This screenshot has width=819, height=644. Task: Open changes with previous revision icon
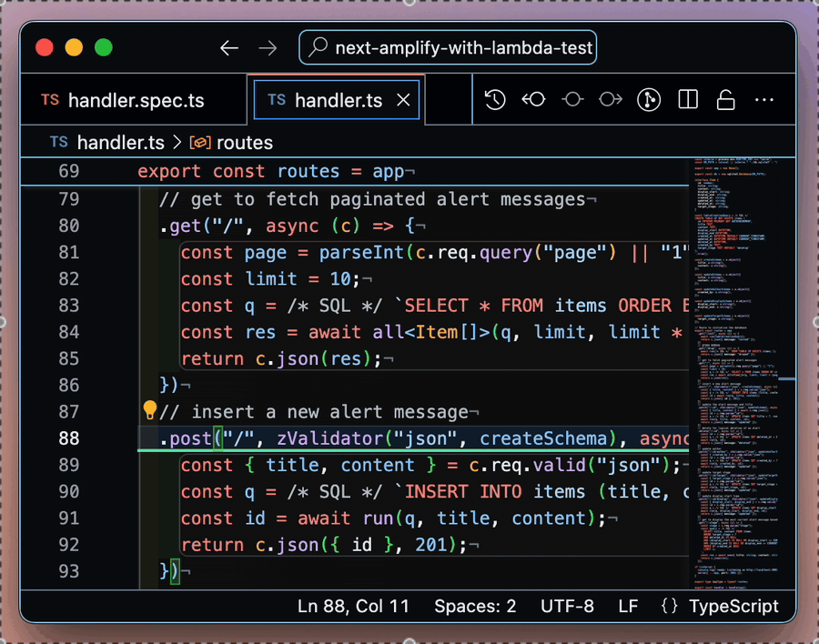coord(533,99)
